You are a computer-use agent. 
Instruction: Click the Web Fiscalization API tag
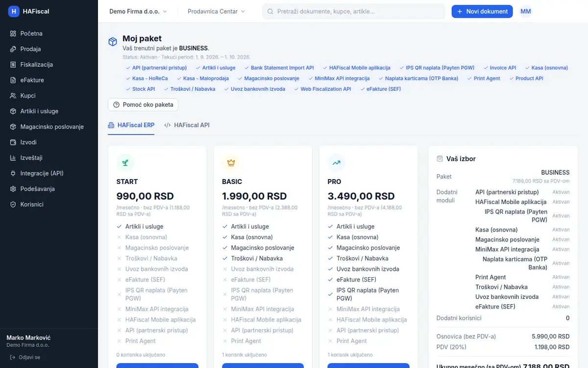pyautogui.click(x=322, y=89)
